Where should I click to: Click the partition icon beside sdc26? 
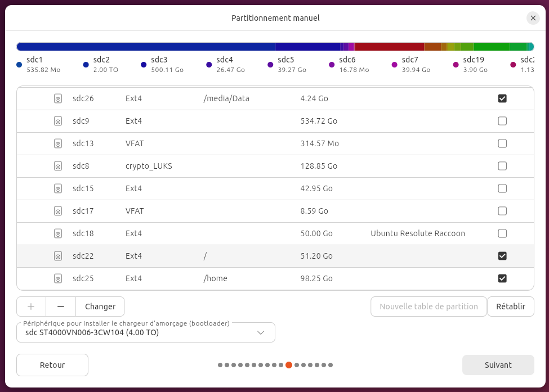[58, 98]
